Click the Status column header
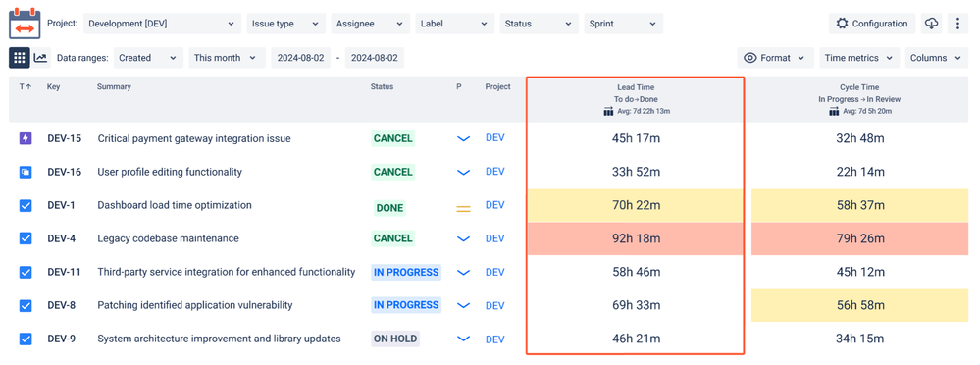 pyautogui.click(x=382, y=87)
